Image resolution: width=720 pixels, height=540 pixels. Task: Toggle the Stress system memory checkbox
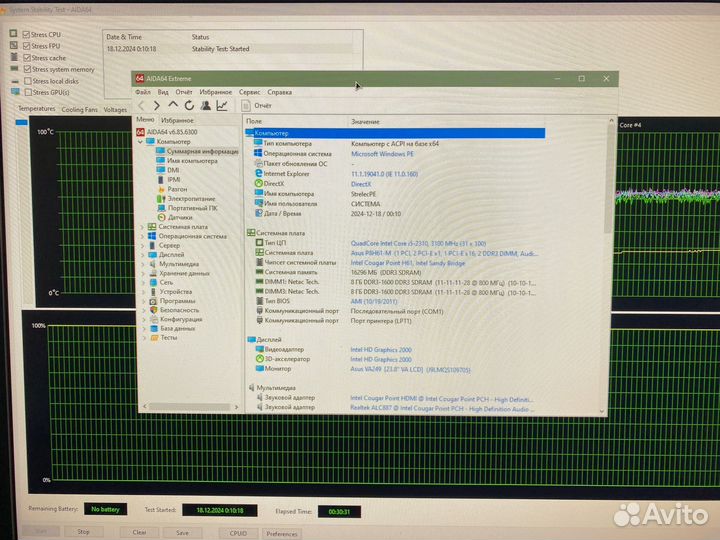(x=28, y=69)
